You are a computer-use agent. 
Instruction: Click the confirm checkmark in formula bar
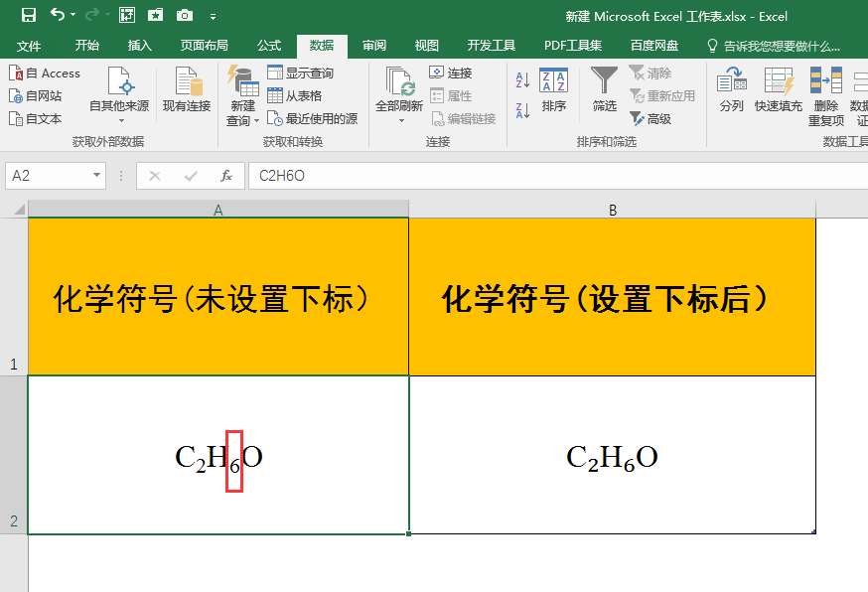click(x=191, y=176)
